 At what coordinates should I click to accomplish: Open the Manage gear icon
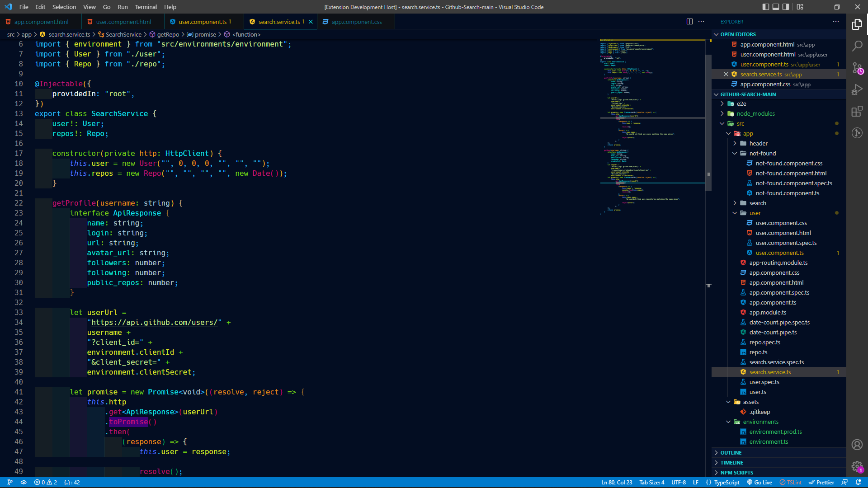[x=857, y=466]
